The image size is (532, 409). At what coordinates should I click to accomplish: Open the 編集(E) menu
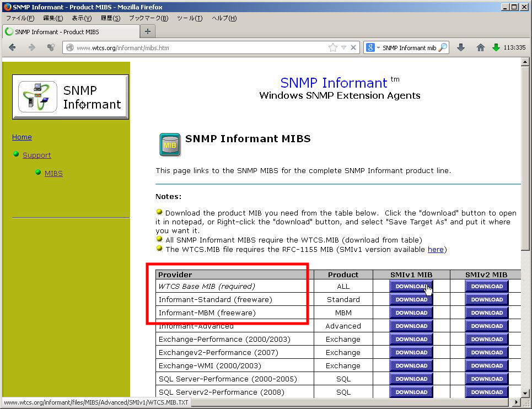click(53, 18)
